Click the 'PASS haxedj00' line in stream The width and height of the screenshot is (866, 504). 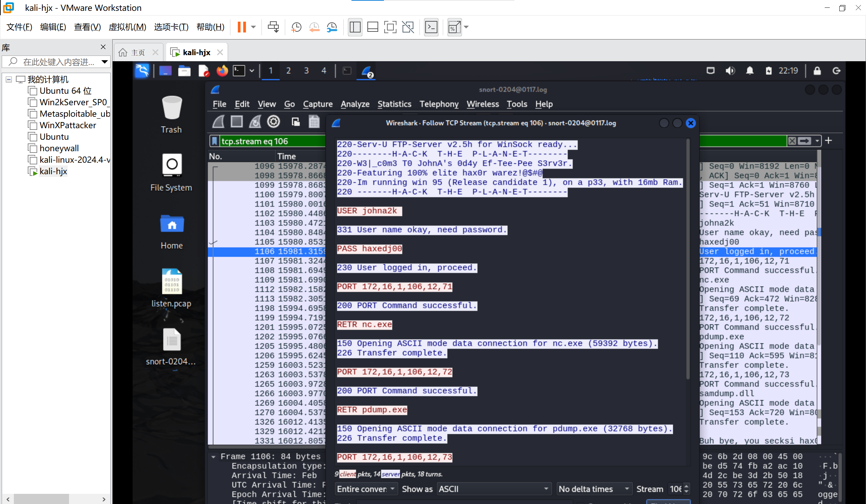coord(369,248)
